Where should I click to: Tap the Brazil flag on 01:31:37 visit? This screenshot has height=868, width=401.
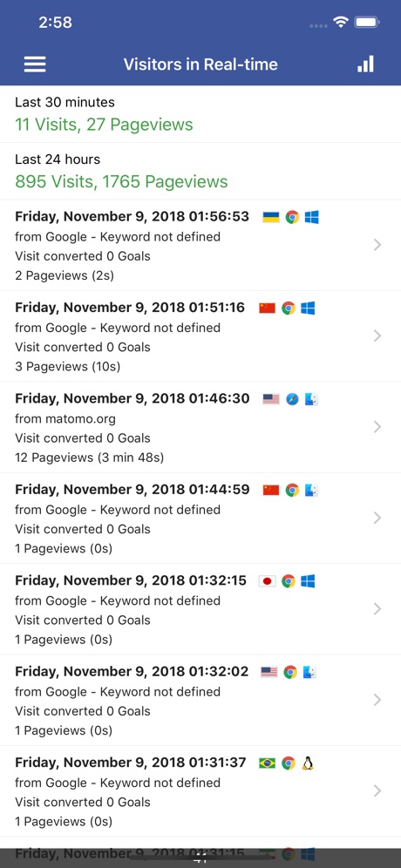[267, 763]
